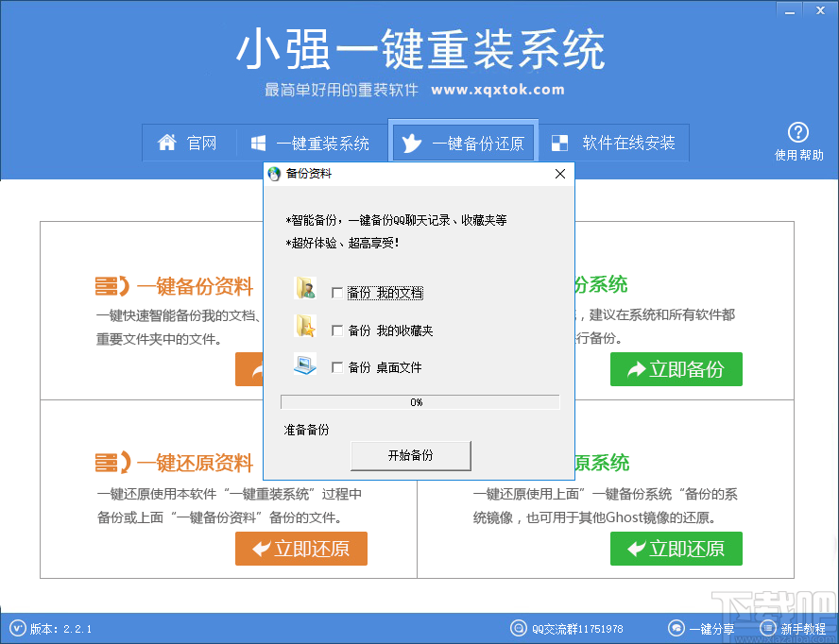Check the 备份 我的收藏夹 option

coord(337,330)
